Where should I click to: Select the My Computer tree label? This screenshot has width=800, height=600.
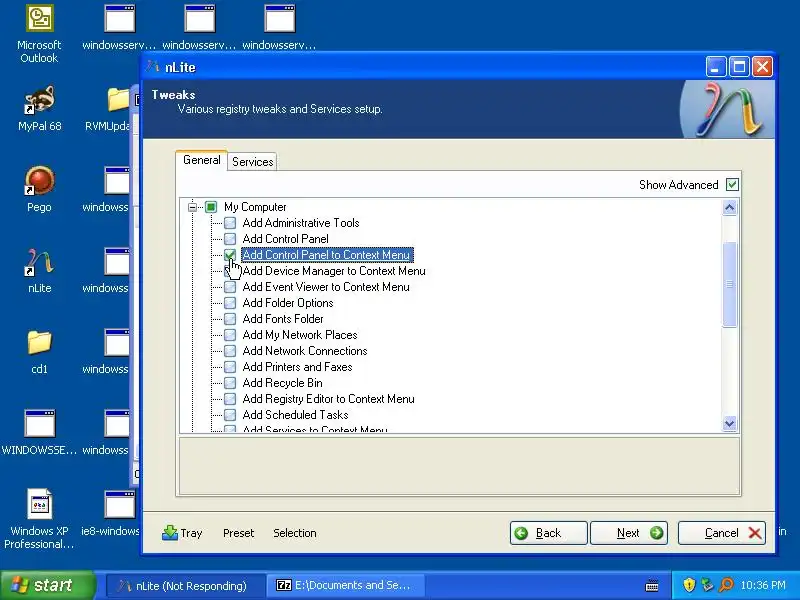pyautogui.click(x=255, y=207)
